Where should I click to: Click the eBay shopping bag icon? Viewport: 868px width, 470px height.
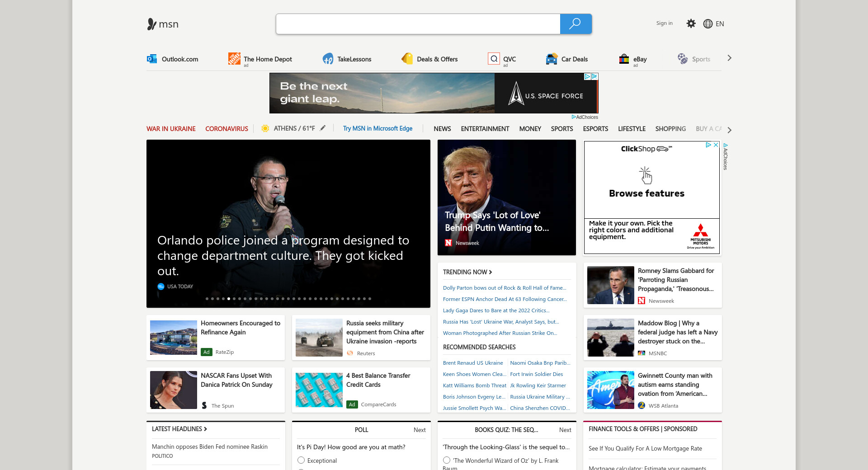(624, 59)
